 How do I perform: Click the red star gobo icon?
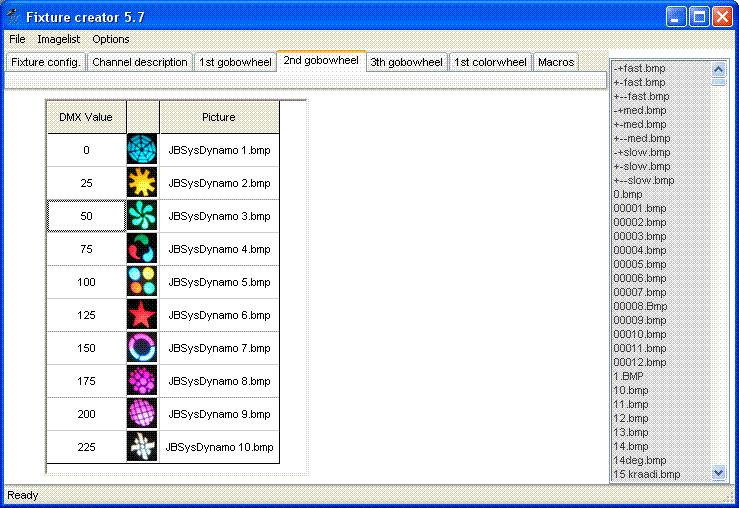(142, 315)
